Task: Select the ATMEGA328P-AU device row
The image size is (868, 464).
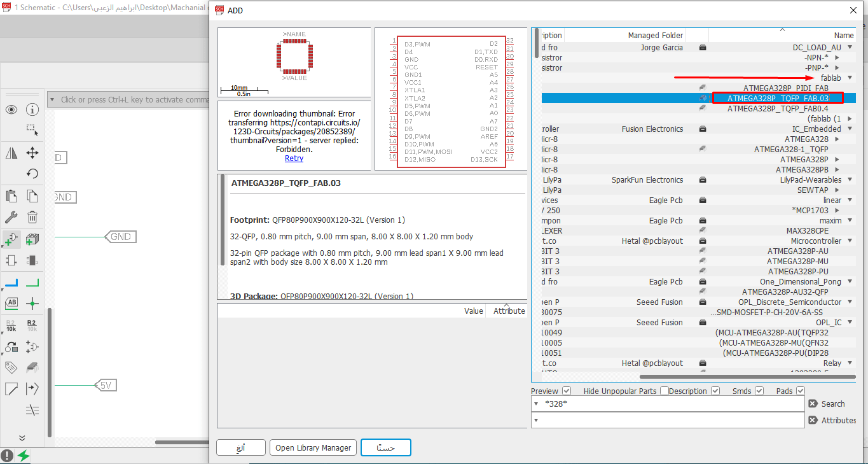Action: 797,251
